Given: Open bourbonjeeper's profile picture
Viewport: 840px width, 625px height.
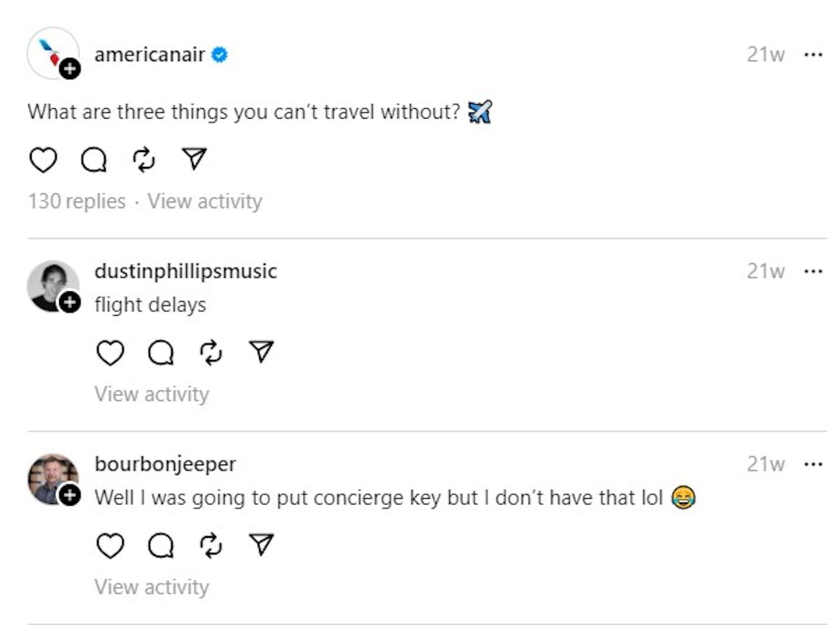Looking at the screenshot, I should pos(50,477).
